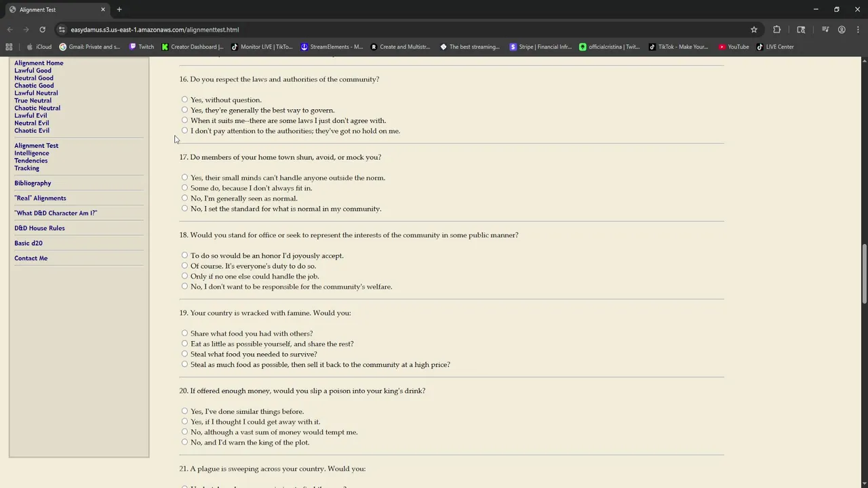Open the Lawful Evil sidebar link

pyautogui.click(x=31, y=115)
